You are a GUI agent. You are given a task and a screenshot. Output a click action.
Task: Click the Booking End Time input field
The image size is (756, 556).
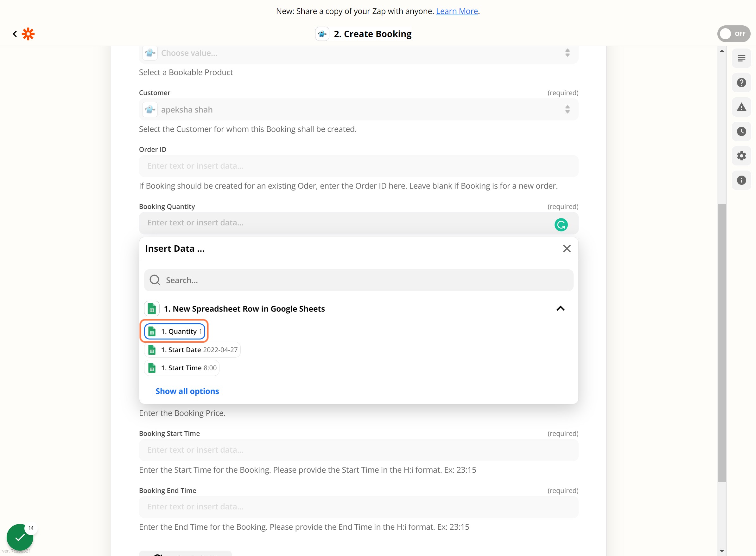(x=359, y=507)
